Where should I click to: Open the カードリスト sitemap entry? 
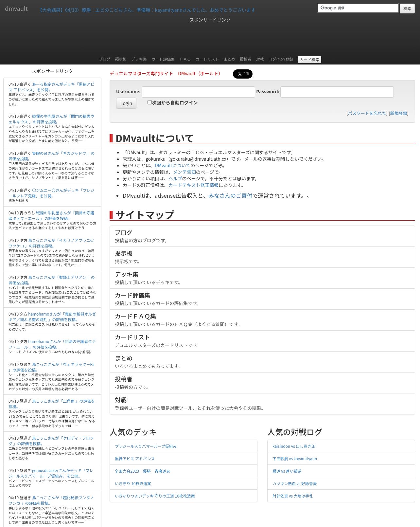tap(262, 341)
